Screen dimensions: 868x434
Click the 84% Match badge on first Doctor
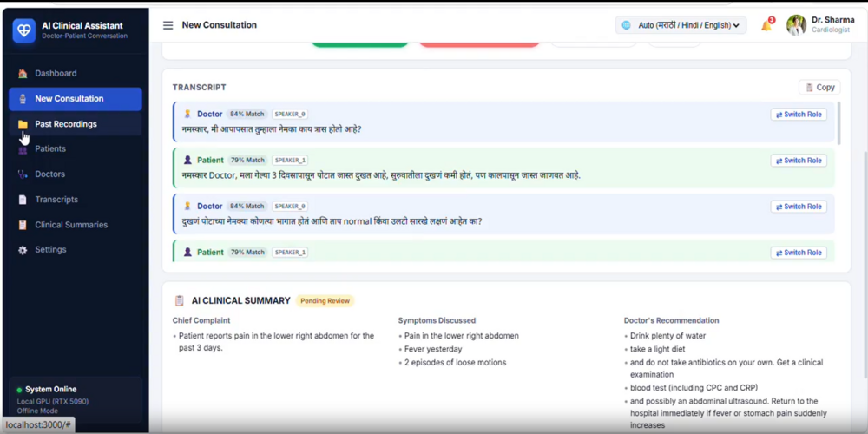coord(247,114)
